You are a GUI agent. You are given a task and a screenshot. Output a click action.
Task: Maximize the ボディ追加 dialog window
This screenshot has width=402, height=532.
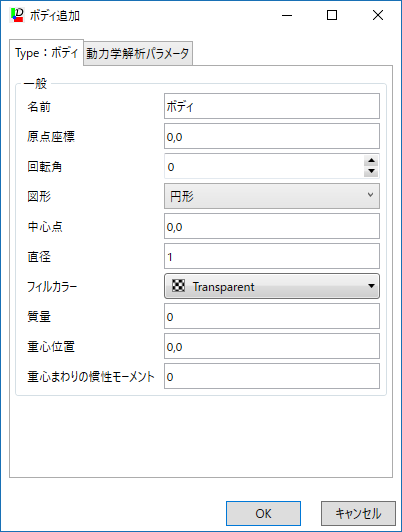point(332,15)
